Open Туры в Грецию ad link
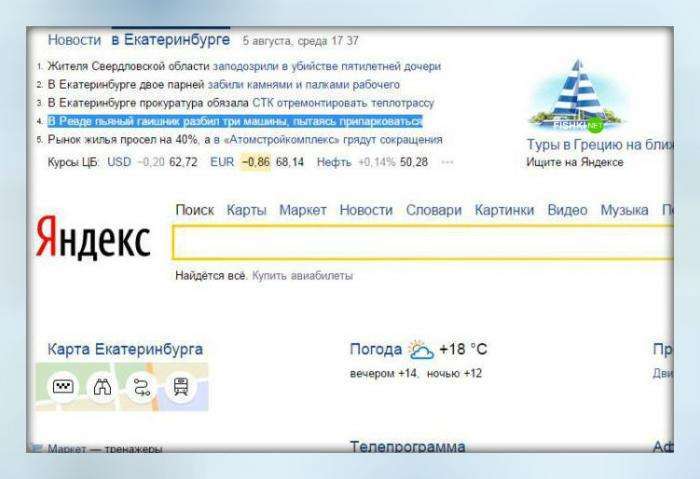This screenshot has width=700, height=479. pos(600,145)
